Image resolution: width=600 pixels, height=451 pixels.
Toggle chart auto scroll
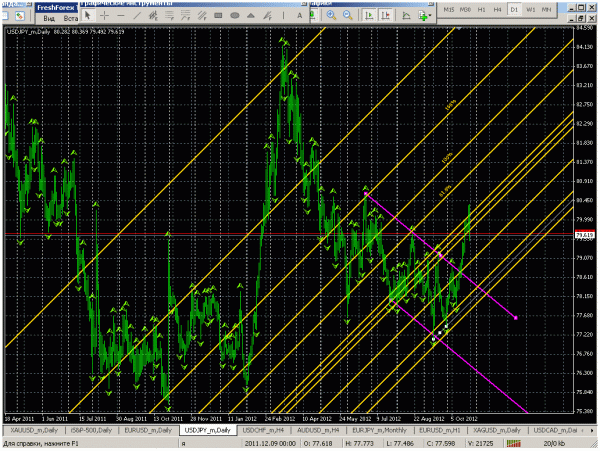pos(369,15)
